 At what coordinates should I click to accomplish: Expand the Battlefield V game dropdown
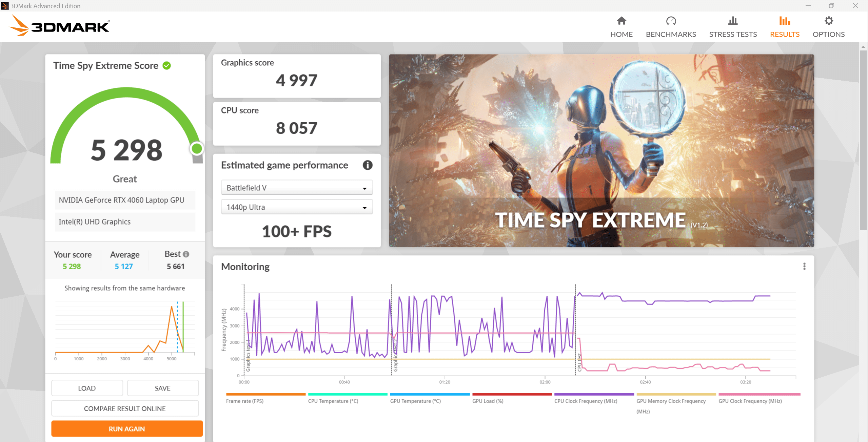tap(297, 188)
